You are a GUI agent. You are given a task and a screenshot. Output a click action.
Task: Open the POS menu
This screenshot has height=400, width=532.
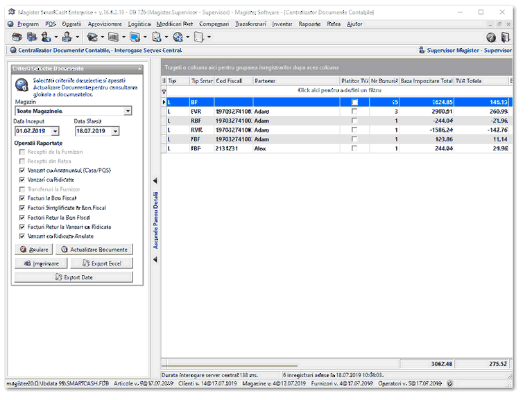click(x=51, y=24)
